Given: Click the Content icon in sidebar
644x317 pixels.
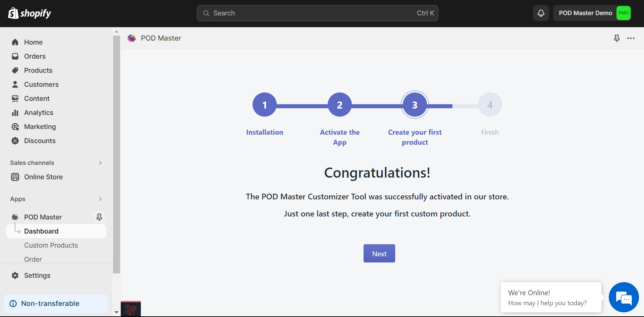Looking at the screenshot, I should point(15,99).
